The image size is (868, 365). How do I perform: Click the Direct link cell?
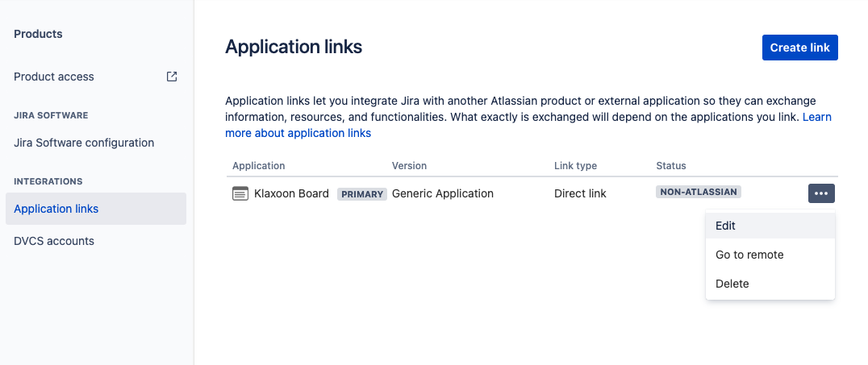(x=580, y=193)
